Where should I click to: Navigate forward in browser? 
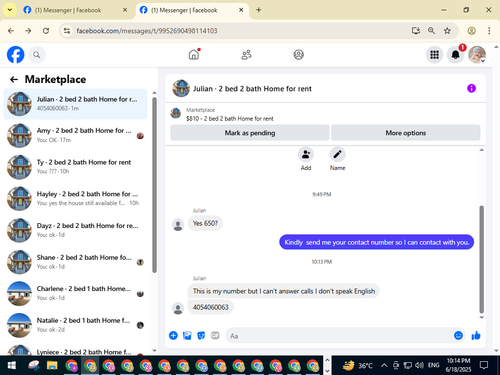pos(28,31)
